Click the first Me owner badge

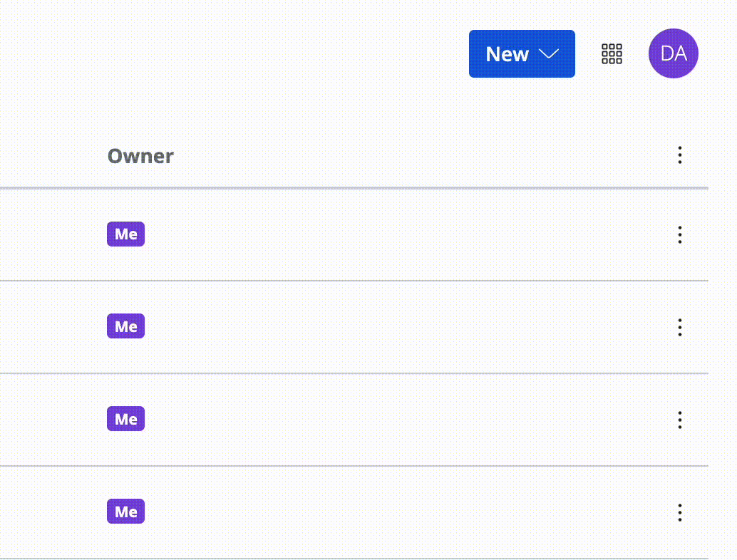(125, 234)
